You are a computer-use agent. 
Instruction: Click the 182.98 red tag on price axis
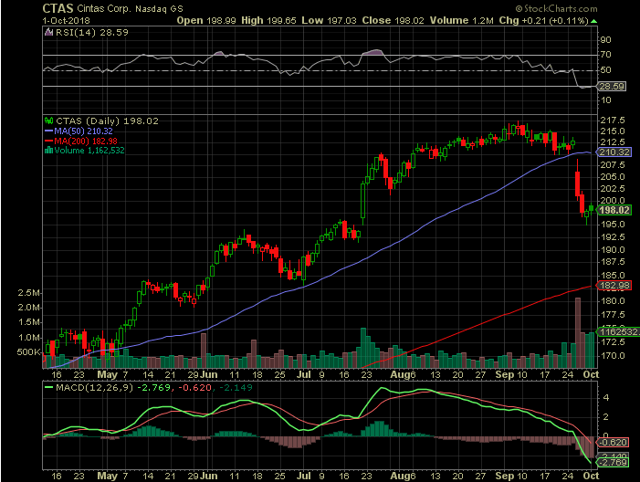(614, 285)
